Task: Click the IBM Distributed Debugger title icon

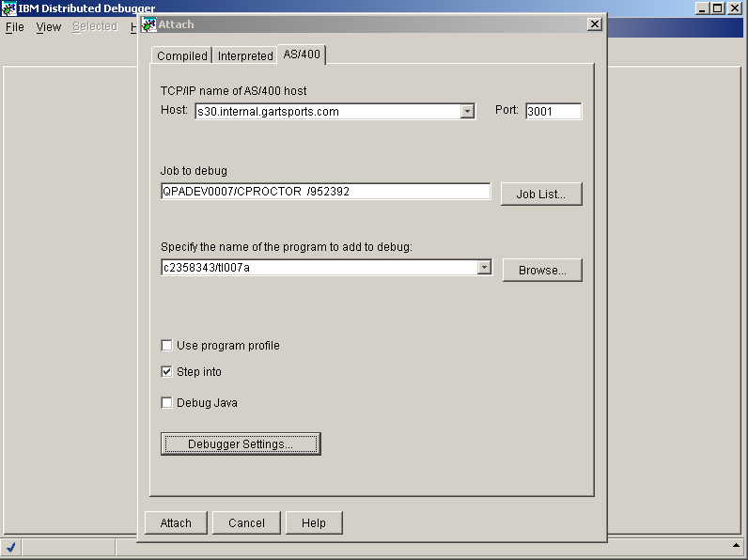Action: click(9, 8)
